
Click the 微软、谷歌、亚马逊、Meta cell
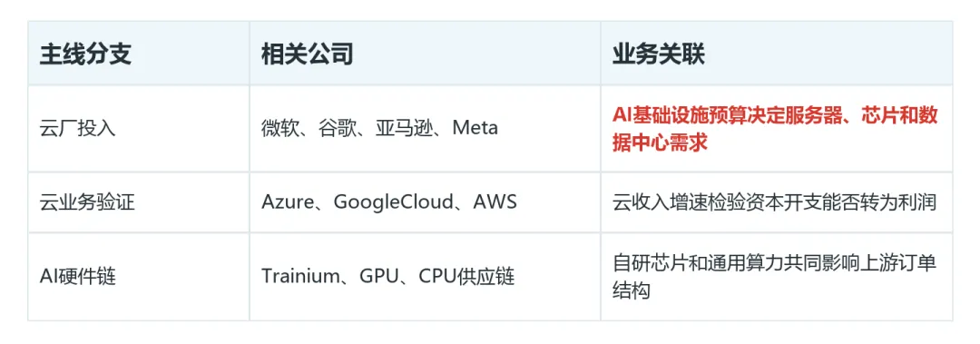425,129
